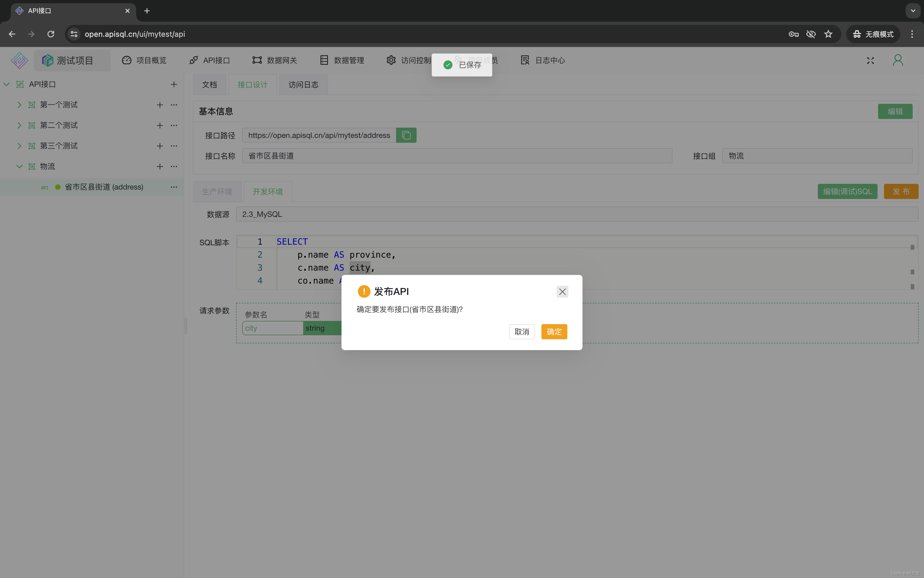Click the city parameter name field
Viewport: 924px width, 578px height.
click(x=272, y=328)
